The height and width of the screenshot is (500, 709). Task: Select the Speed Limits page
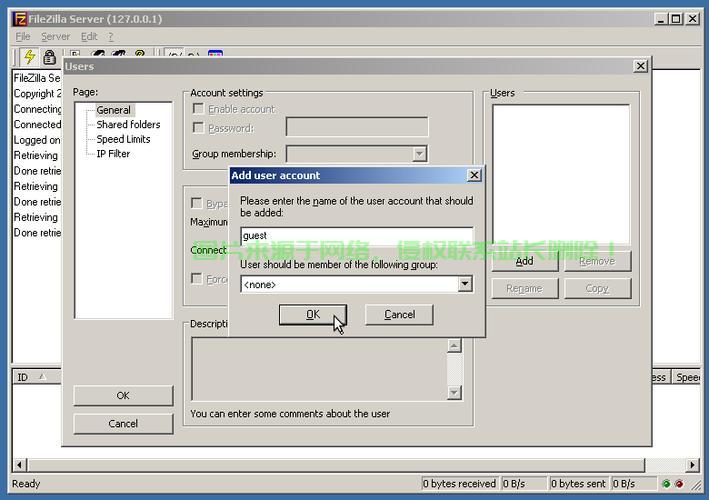click(x=123, y=139)
